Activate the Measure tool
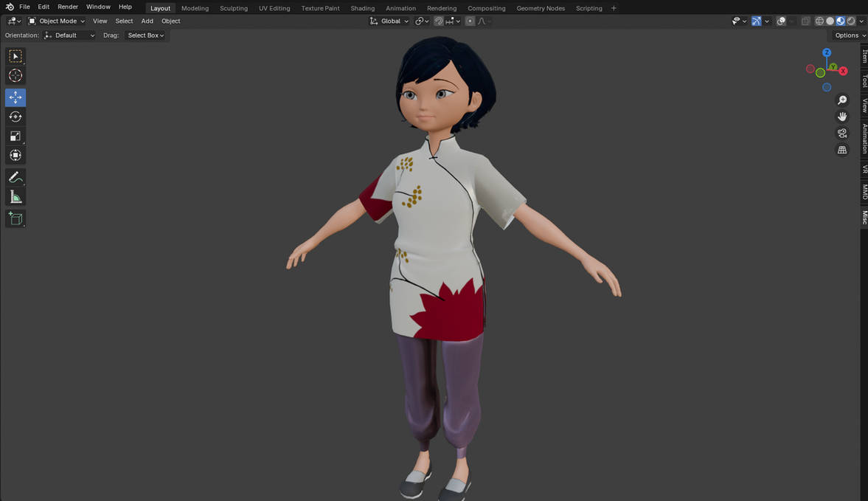 15,196
